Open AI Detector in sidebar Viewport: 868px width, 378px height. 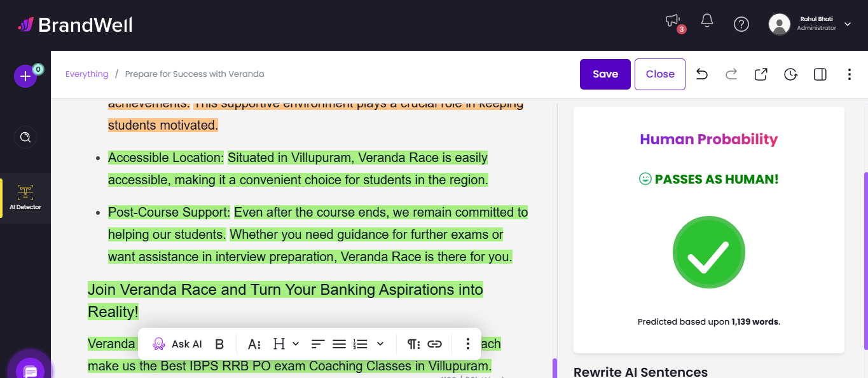(x=25, y=198)
